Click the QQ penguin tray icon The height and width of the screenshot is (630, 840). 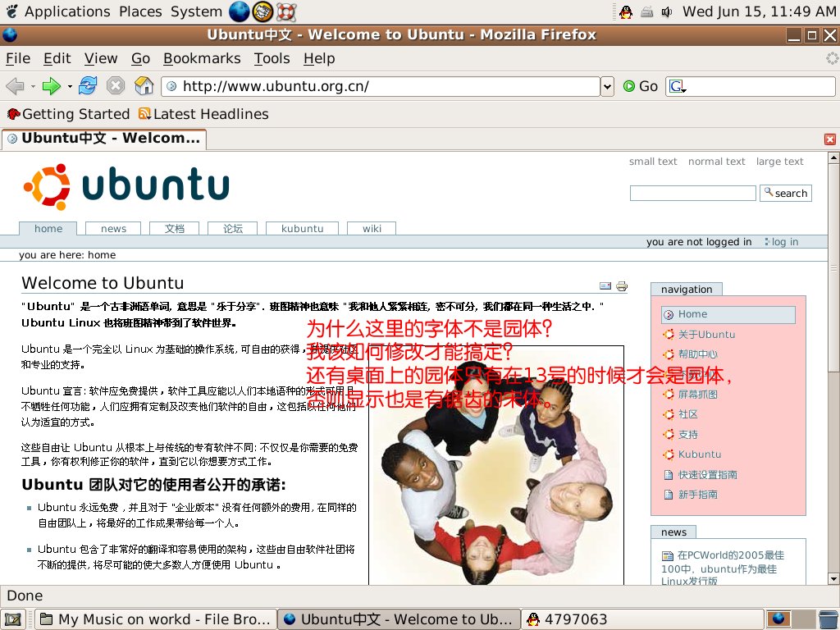pyautogui.click(x=626, y=11)
